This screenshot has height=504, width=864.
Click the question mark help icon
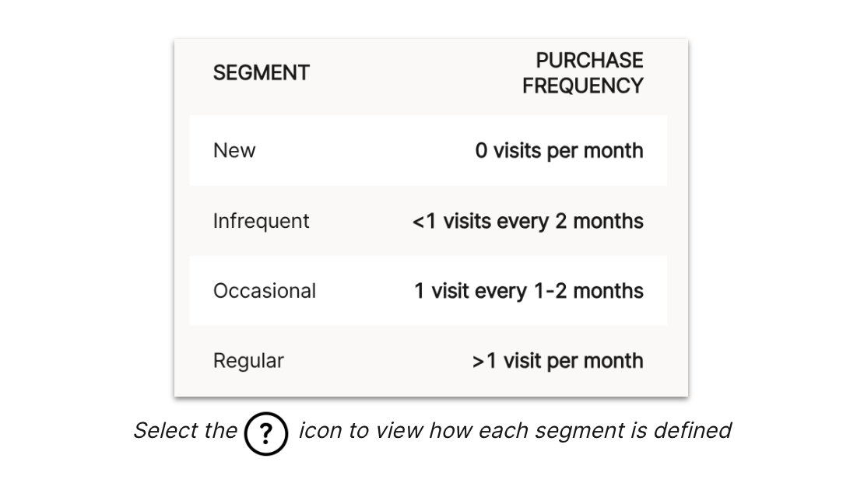266,432
